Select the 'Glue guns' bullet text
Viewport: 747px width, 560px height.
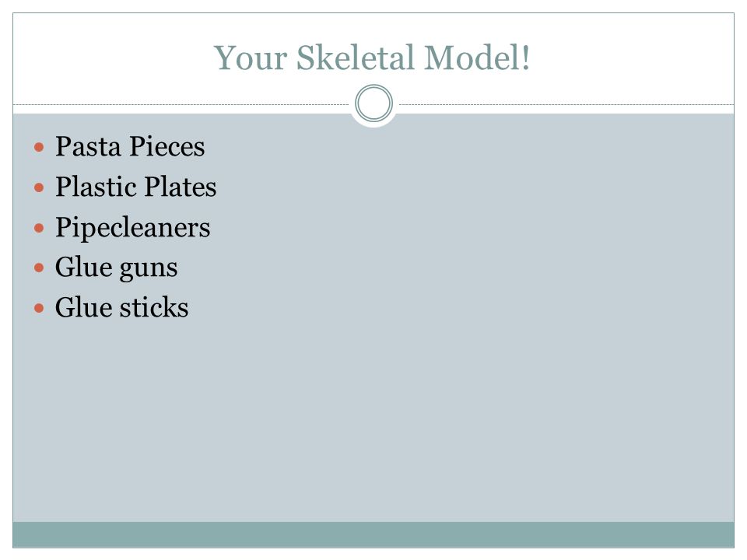click(116, 268)
